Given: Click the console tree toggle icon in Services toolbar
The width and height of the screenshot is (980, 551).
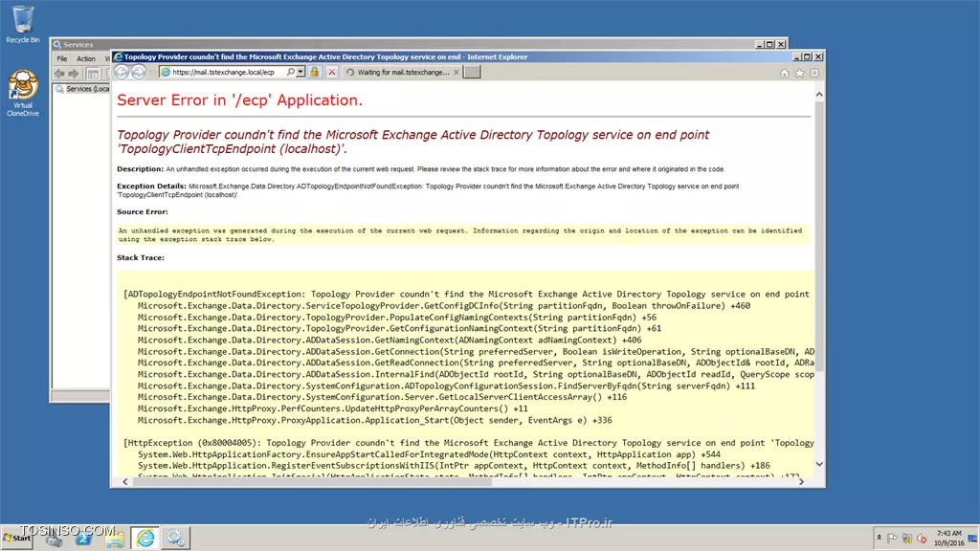Looking at the screenshot, I should click(93, 74).
